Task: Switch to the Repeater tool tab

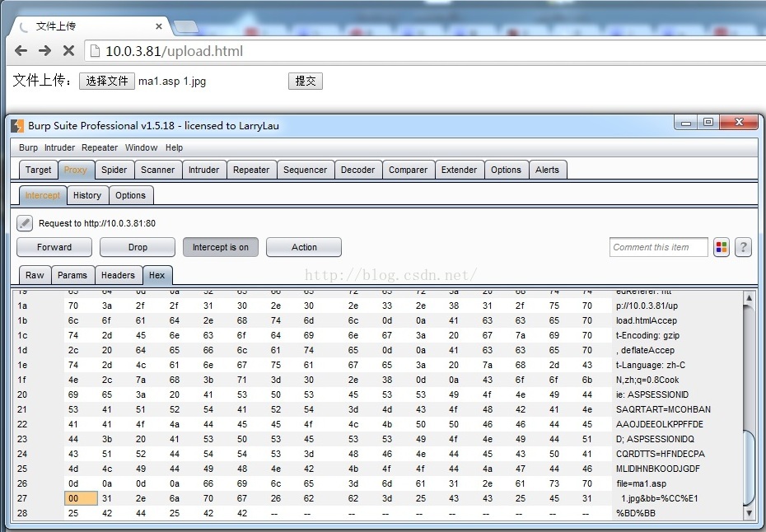Action: [251, 170]
